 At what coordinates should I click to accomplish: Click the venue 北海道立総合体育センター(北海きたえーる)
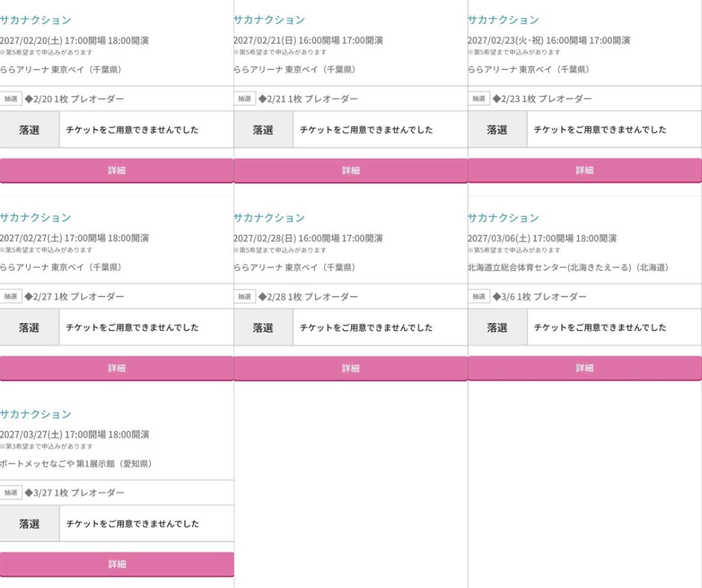[569, 268]
